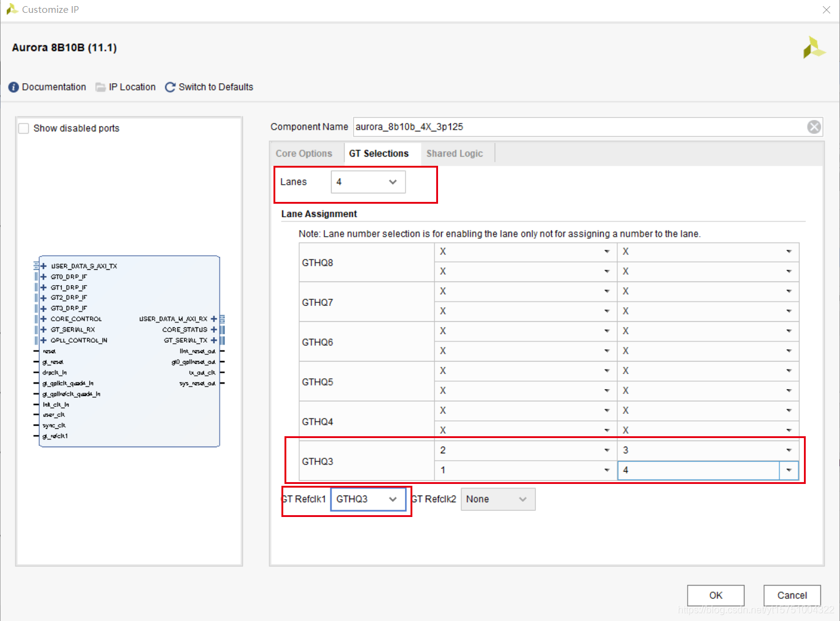Click the Vivado icon in the Customize IP title bar

click(12, 9)
